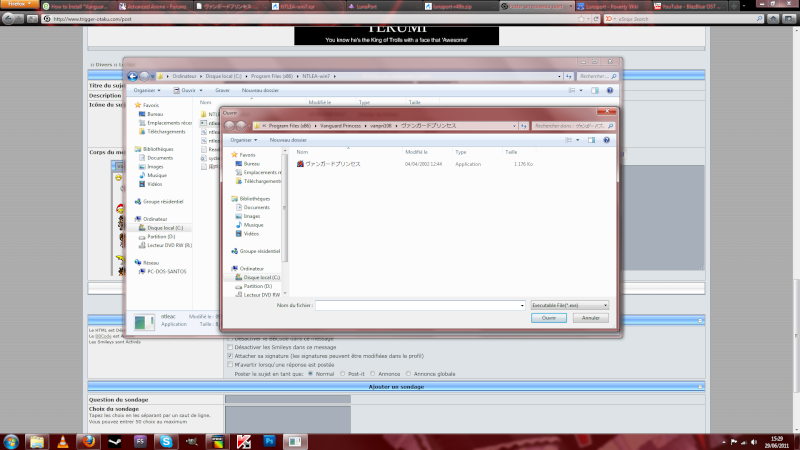Toggle M'avertir lorsqu'une réponse est postée checkbox
This screenshot has width=800, height=450.
pyautogui.click(x=230, y=364)
